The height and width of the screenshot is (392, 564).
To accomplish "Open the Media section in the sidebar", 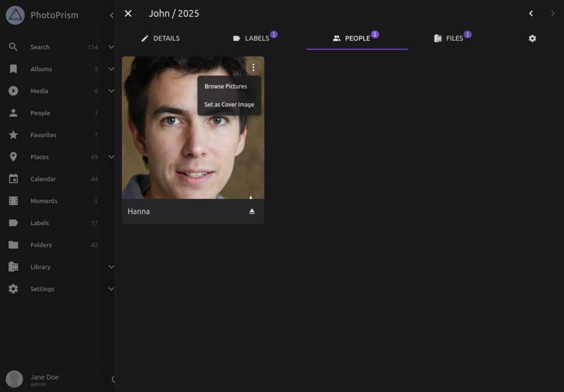I will pyautogui.click(x=40, y=91).
